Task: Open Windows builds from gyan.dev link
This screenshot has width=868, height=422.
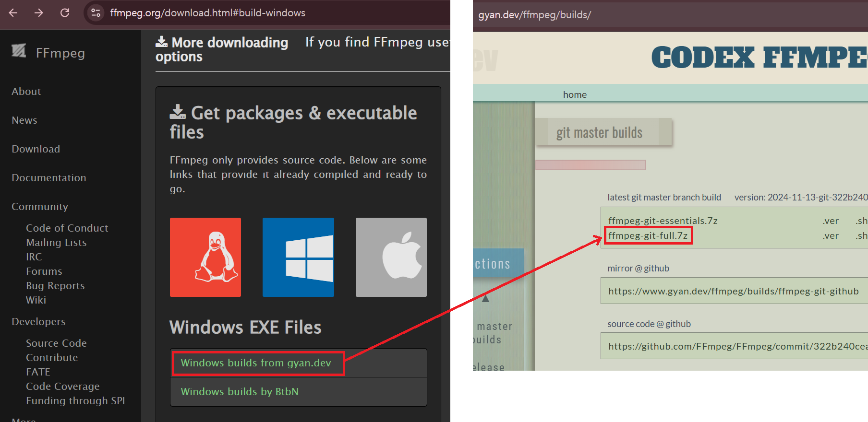Action: coord(256,363)
